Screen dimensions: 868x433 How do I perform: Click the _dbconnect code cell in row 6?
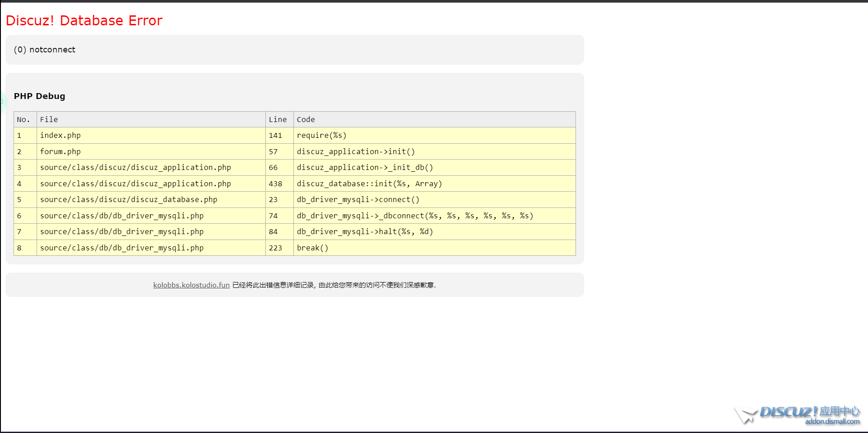415,216
